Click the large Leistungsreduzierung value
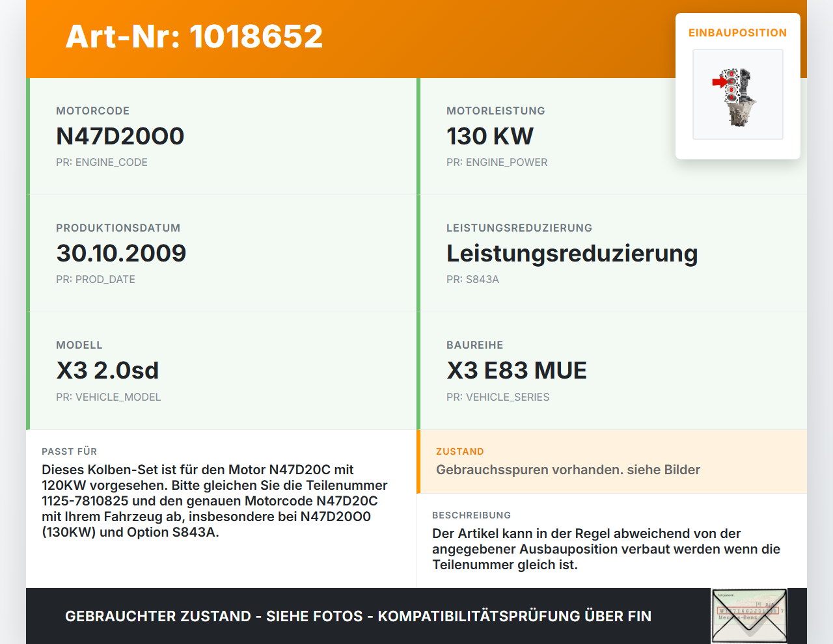This screenshot has height=644, width=833. pyautogui.click(x=572, y=253)
